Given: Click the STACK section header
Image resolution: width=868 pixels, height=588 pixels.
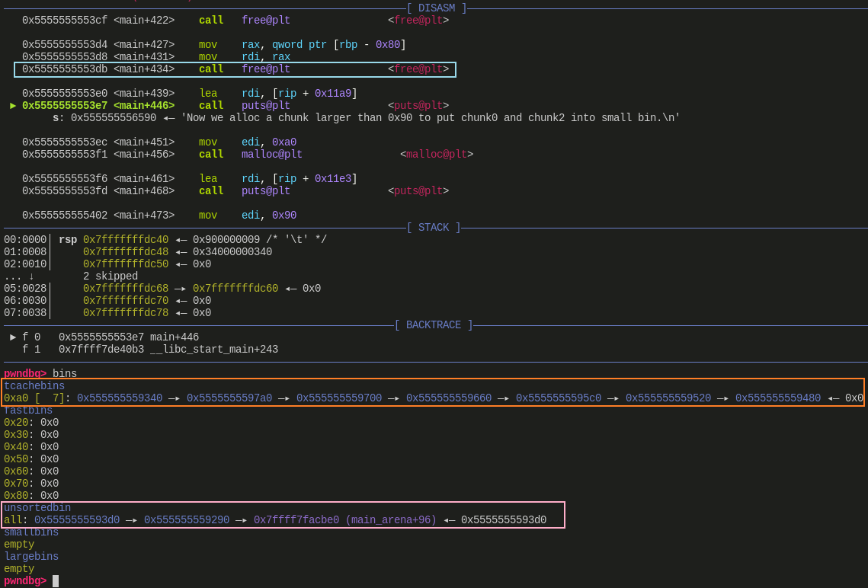Looking at the screenshot, I should 433,228.
